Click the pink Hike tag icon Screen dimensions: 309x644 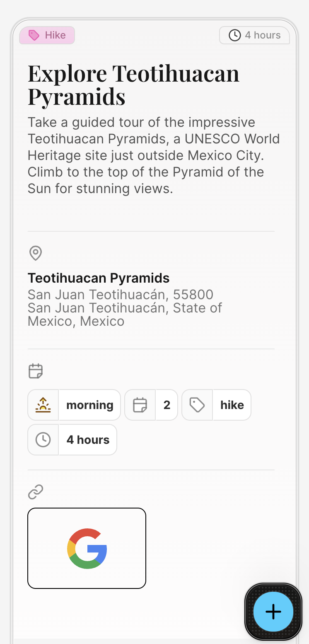pos(34,35)
